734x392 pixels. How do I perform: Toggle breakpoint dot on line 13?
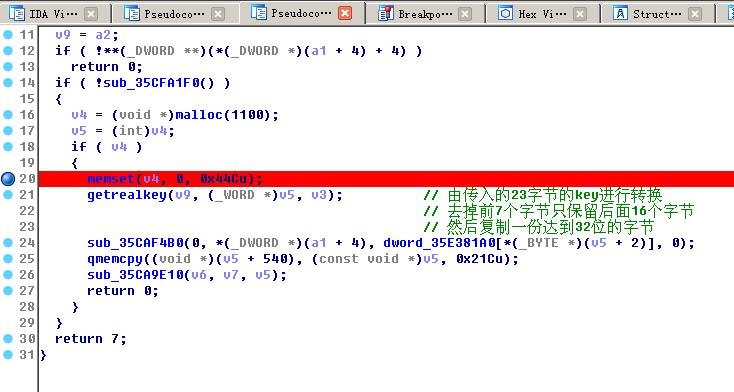point(7,67)
